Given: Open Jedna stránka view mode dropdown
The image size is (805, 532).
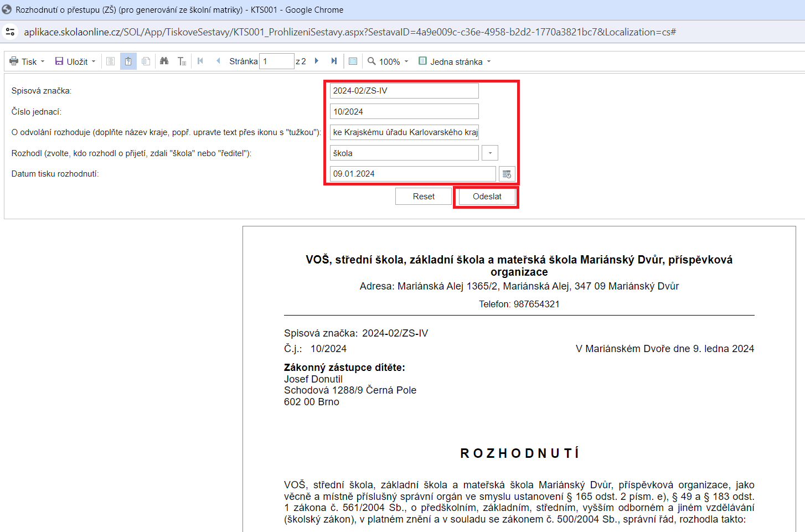Looking at the screenshot, I should click(489, 61).
